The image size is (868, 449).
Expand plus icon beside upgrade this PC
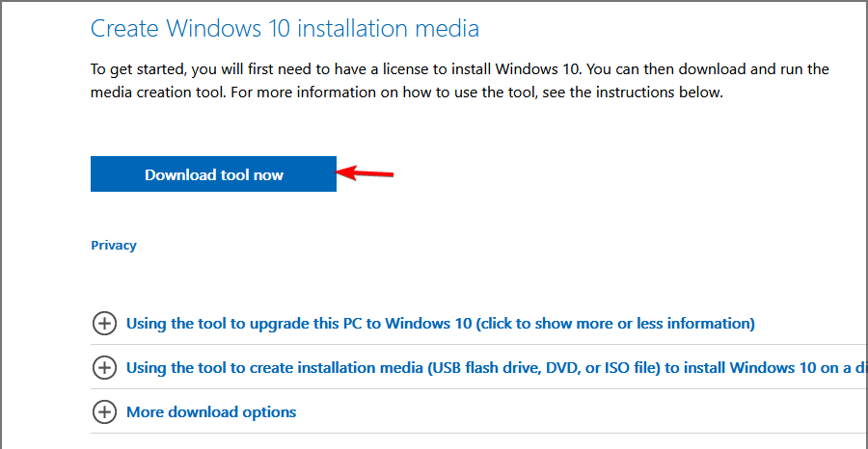point(104,324)
